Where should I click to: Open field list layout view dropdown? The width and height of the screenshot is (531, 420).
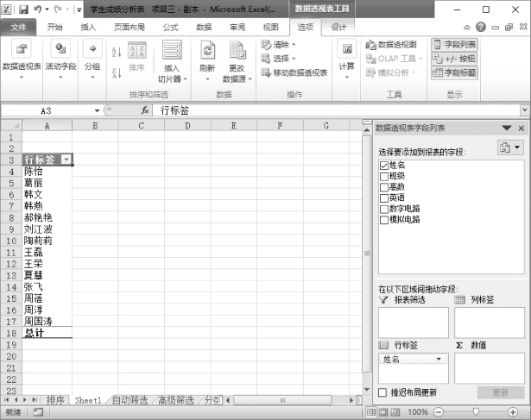[510, 147]
